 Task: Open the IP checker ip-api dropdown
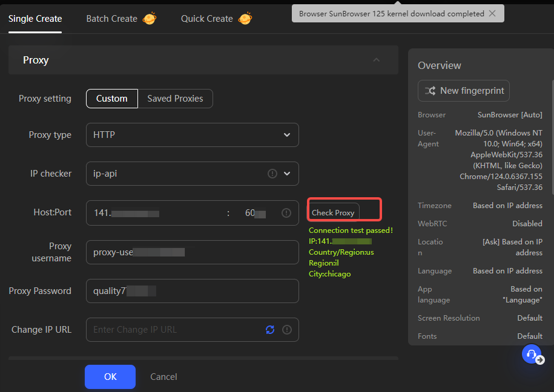(192, 174)
